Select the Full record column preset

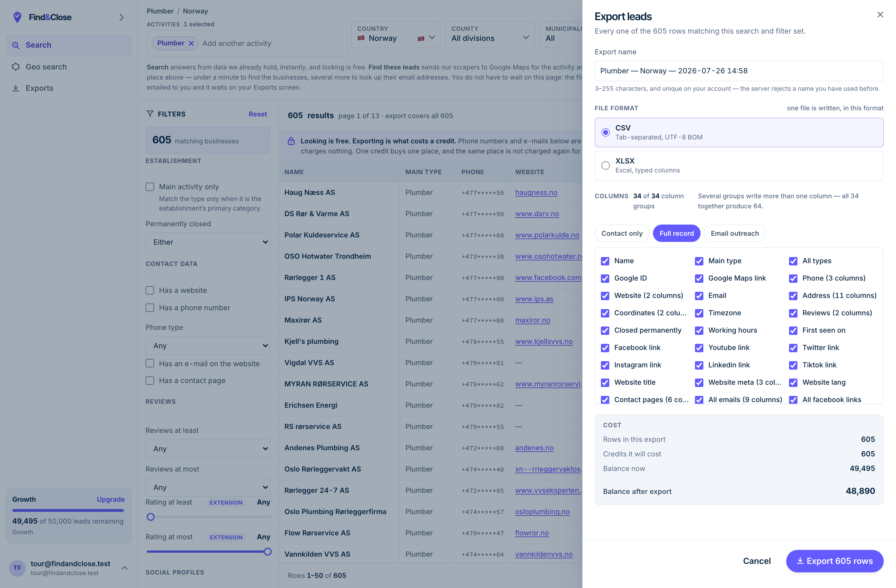(676, 234)
